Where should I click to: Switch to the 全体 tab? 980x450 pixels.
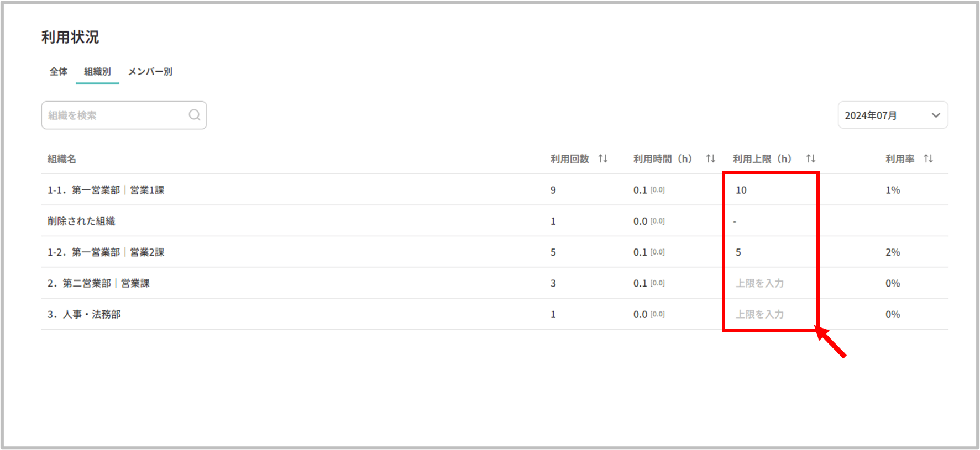click(59, 72)
